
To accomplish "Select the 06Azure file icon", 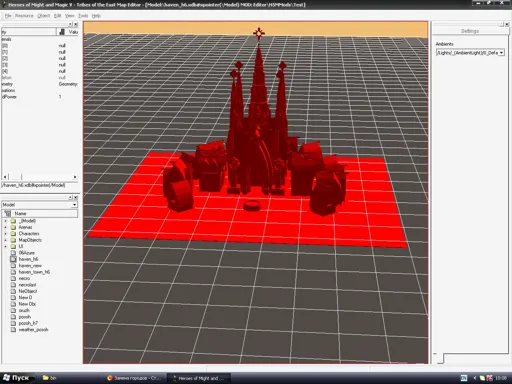I will 13,253.
